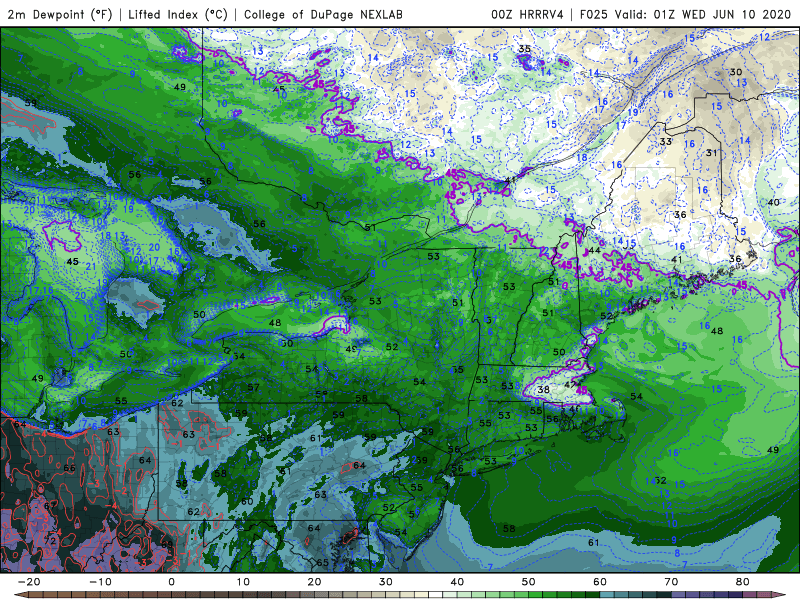
Task: Click the 'College of DuPage NEXLAB' label
Action: pos(323,14)
